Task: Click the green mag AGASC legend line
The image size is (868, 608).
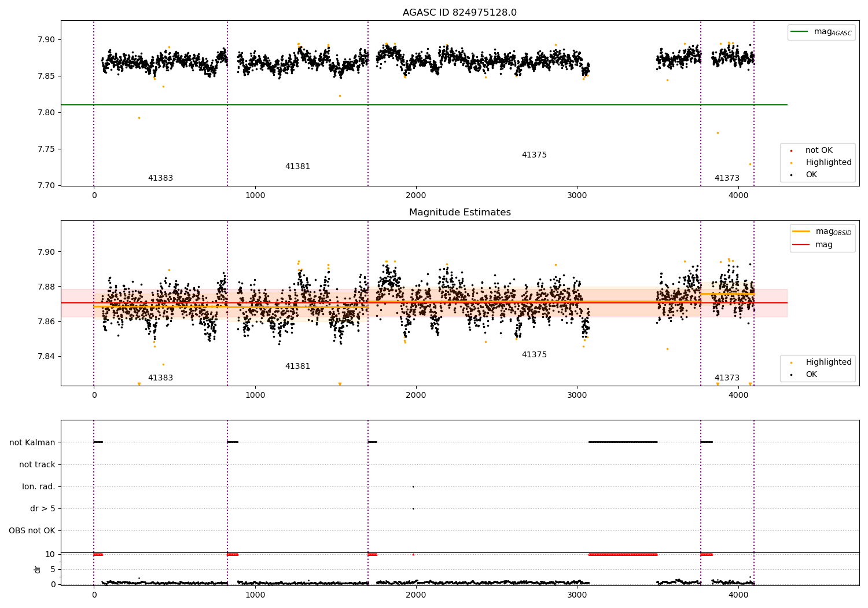Action: point(799,32)
